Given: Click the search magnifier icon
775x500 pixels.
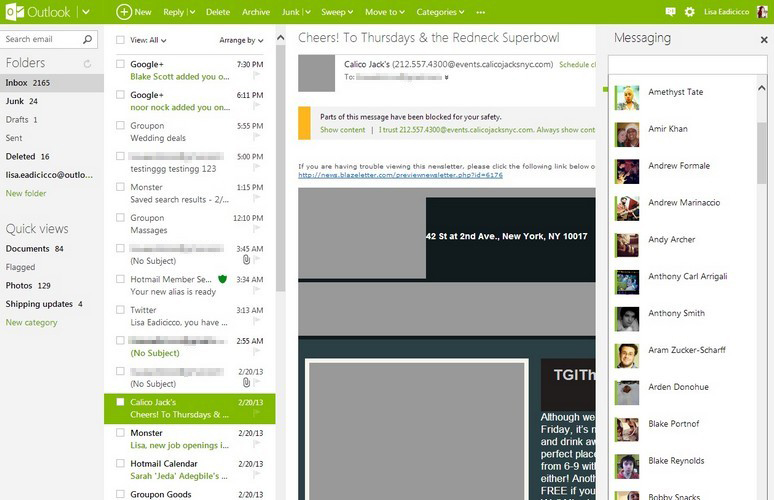Looking at the screenshot, I should coord(87,39).
